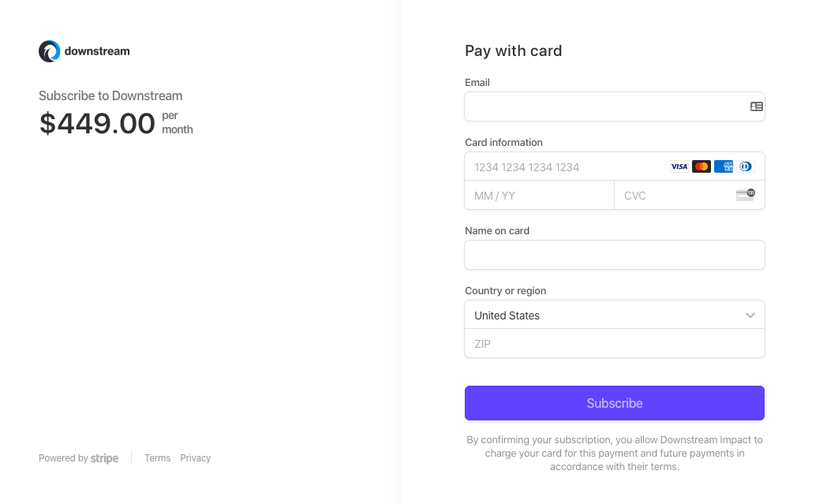Screen dimensions: 827x504
Task: Click the Name on card field
Action: tap(615, 254)
